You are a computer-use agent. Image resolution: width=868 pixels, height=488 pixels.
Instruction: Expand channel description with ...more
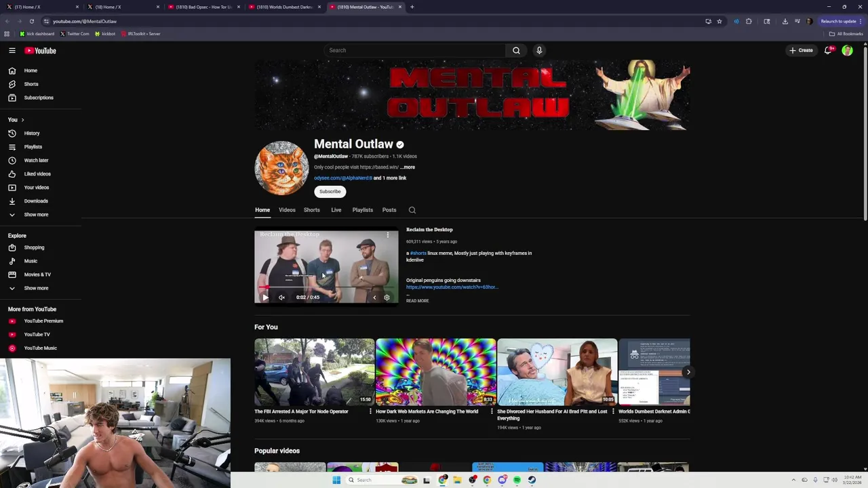click(x=408, y=167)
